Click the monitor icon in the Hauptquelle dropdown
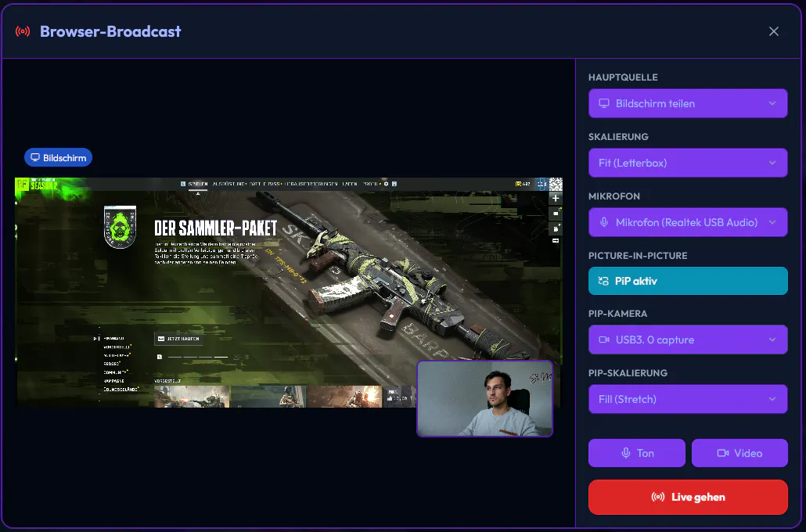The height and width of the screenshot is (532, 806). tap(604, 103)
